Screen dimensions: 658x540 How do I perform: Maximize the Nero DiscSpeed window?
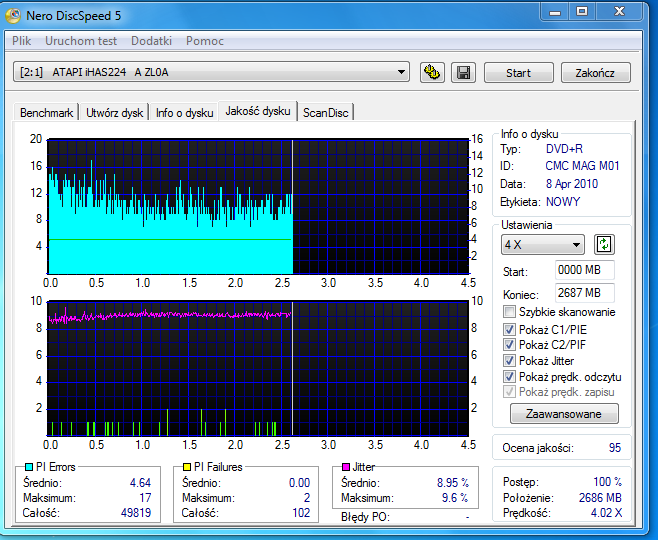[582, 11]
